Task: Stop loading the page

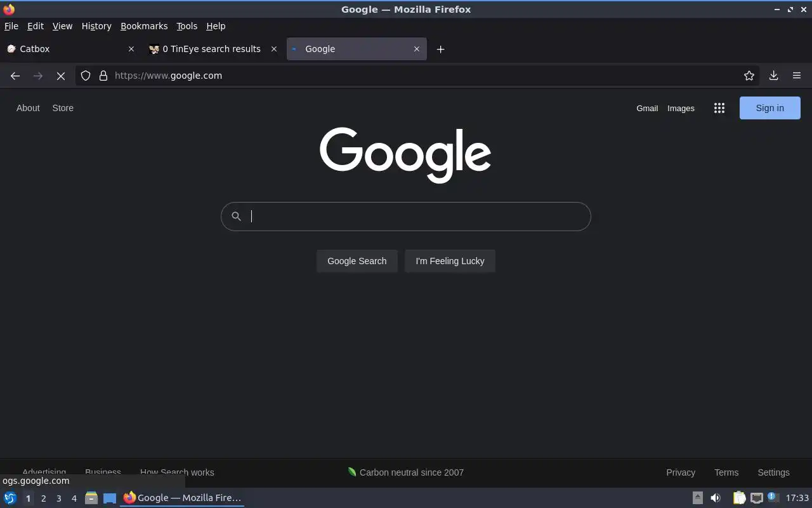Action: coord(61,76)
